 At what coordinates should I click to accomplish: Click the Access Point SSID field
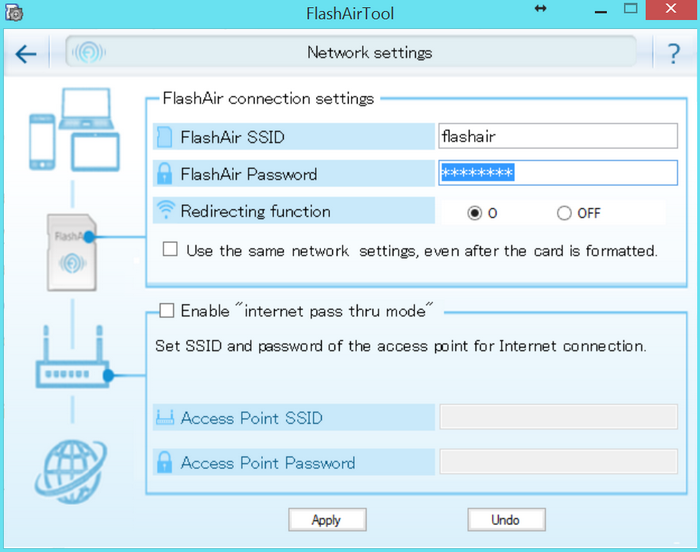tap(558, 417)
